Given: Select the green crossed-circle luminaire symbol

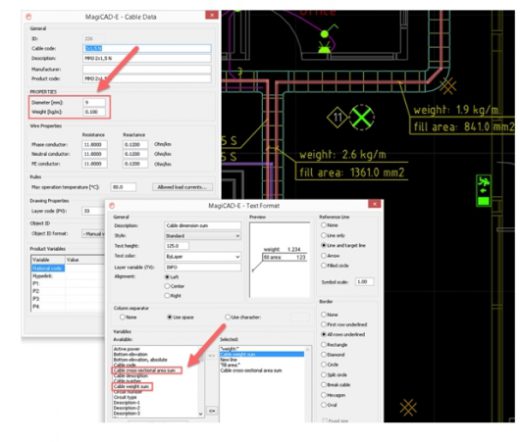Looking at the screenshot, I should [x=362, y=117].
